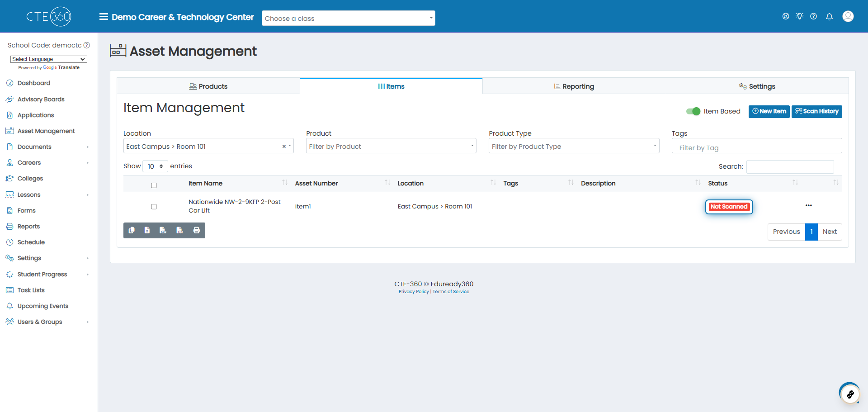Check the Nationwide Car Lift row checkbox
This screenshot has width=868, height=412.
click(154, 207)
